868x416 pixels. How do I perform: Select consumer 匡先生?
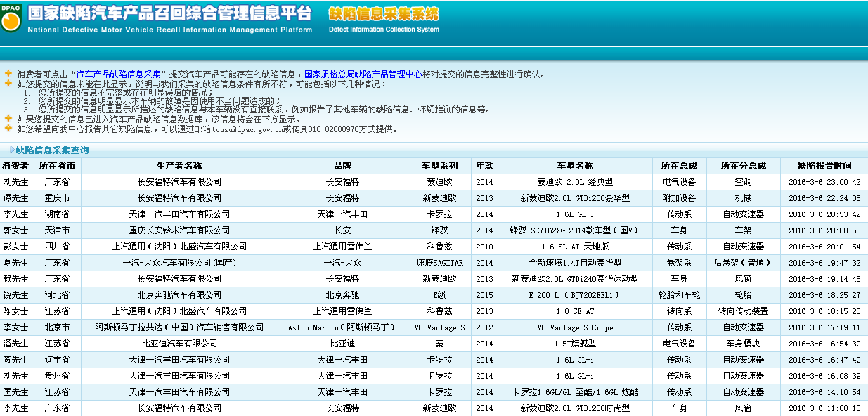(x=17, y=392)
